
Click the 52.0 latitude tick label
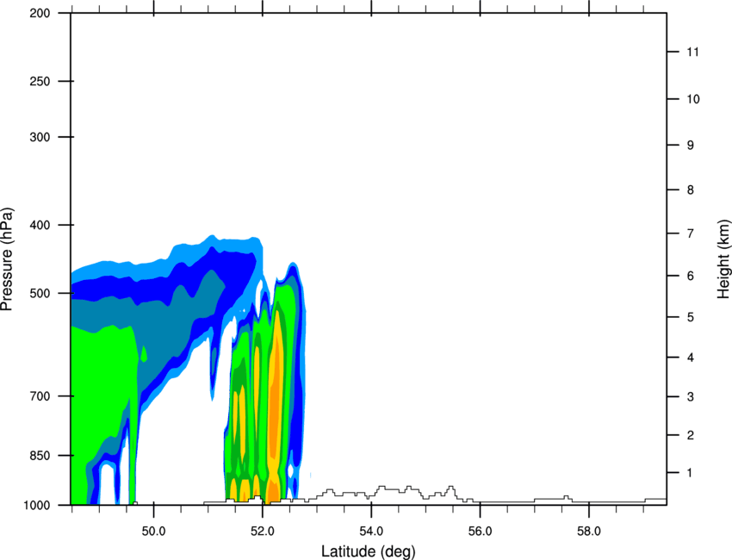click(x=263, y=532)
